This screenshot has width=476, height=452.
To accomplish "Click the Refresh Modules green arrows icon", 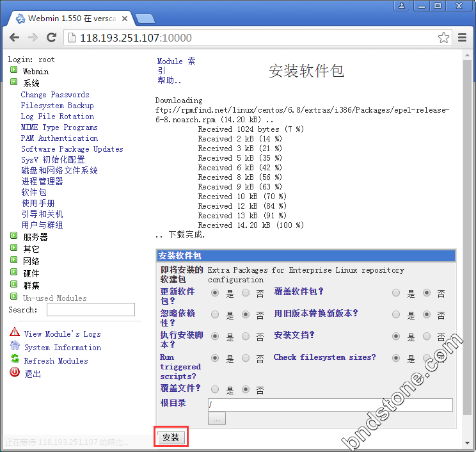I will pos(15,359).
